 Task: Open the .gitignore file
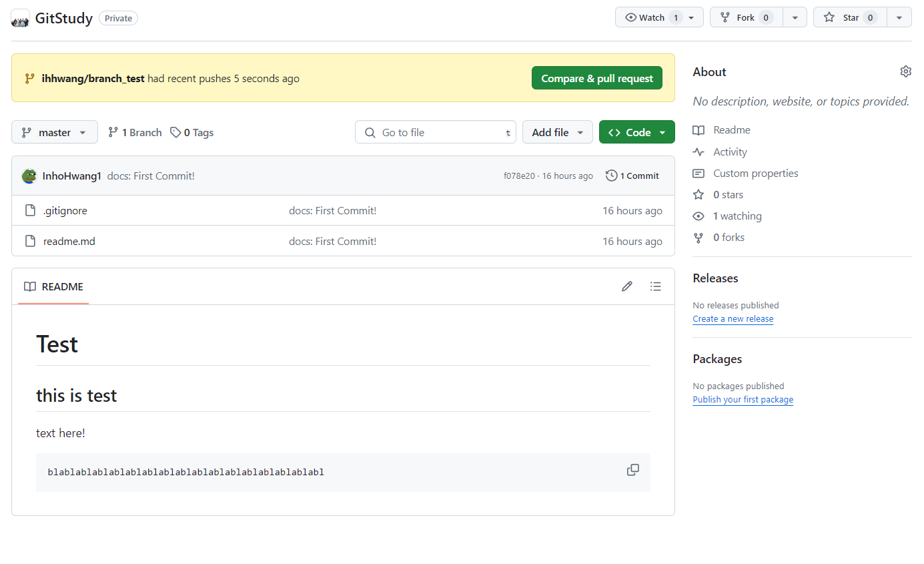(65, 210)
